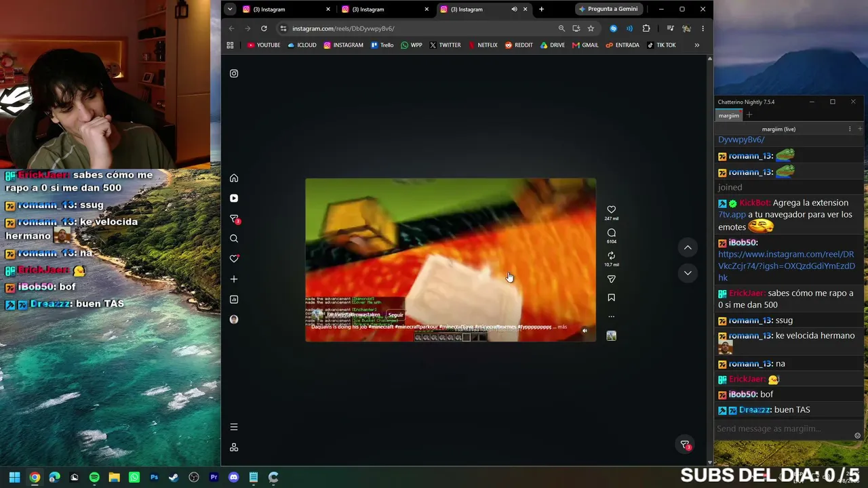Open the Trello bookmark
Screen dimensions: 868x488
382,45
